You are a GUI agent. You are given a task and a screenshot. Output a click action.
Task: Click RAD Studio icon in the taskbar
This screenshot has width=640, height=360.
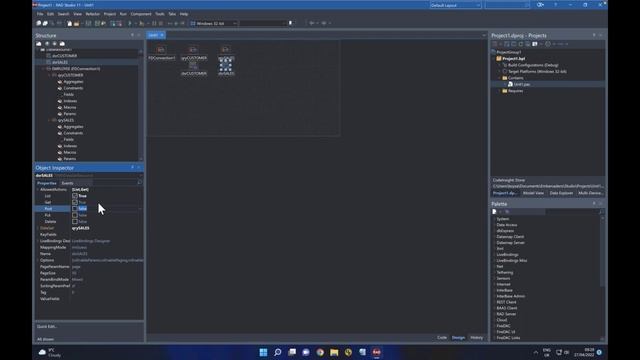click(x=376, y=352)
